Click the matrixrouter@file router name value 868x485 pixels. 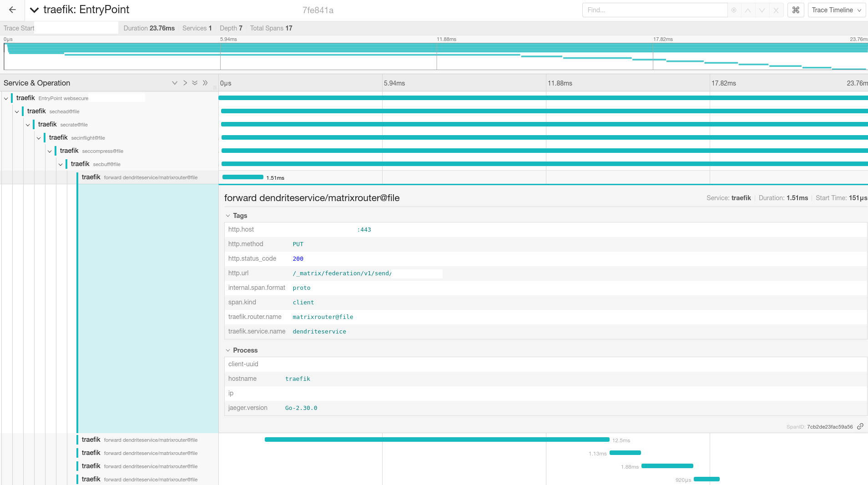click(323, 317)
